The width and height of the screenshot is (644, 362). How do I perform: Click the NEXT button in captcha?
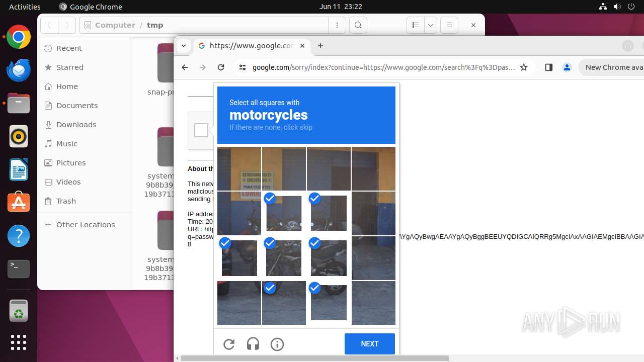pyautogui.click(x=370, y=344)
